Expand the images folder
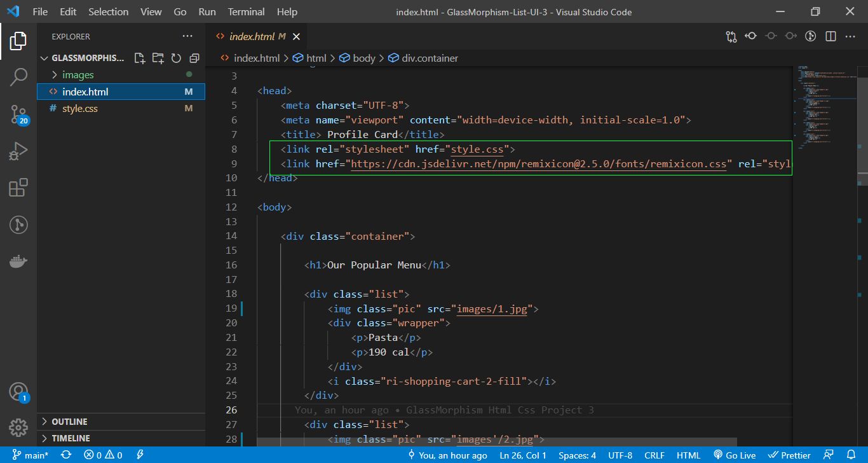The image size is (868, 463). (121, 75)
